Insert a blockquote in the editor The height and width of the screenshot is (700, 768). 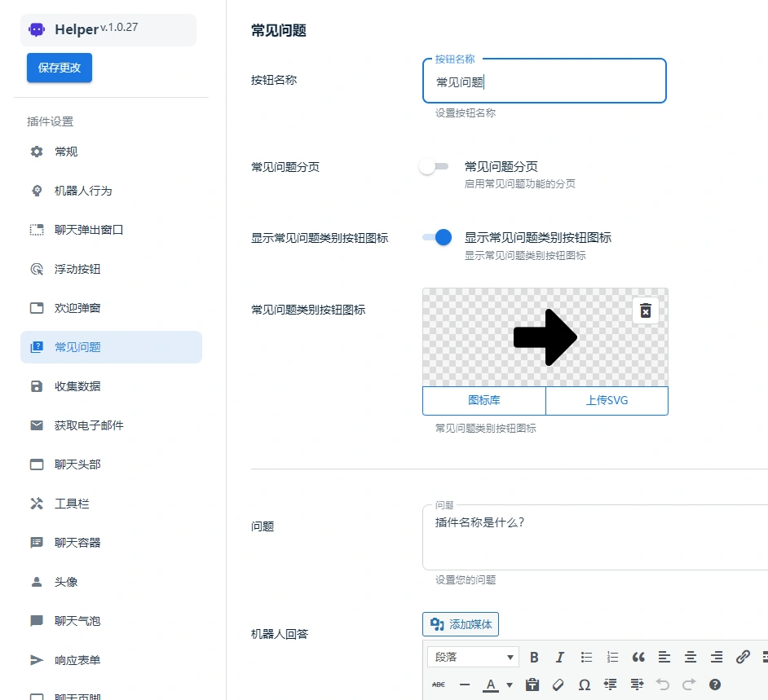638,657
